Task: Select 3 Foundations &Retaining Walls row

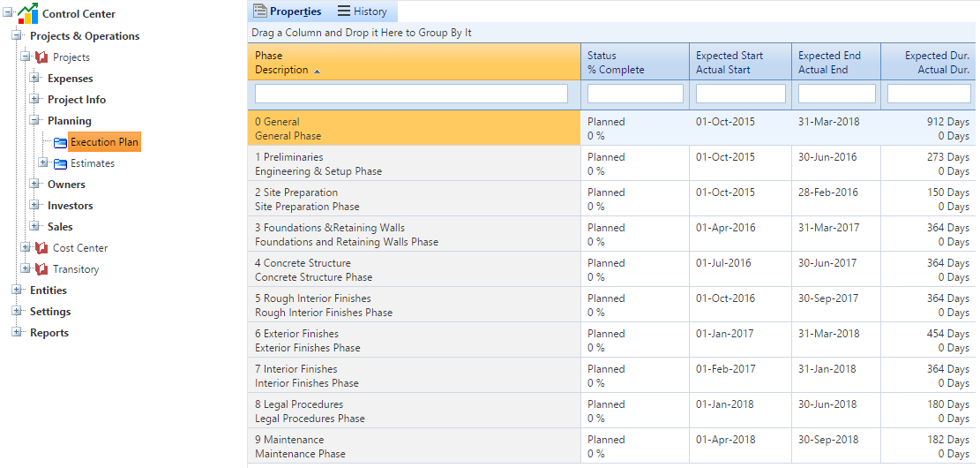Action: (x=613, y=234)
